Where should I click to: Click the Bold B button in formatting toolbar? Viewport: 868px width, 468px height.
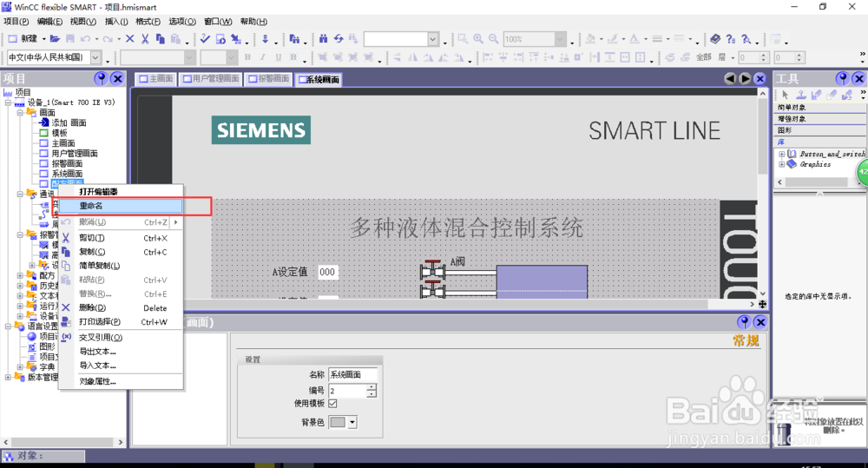[247, 57]
